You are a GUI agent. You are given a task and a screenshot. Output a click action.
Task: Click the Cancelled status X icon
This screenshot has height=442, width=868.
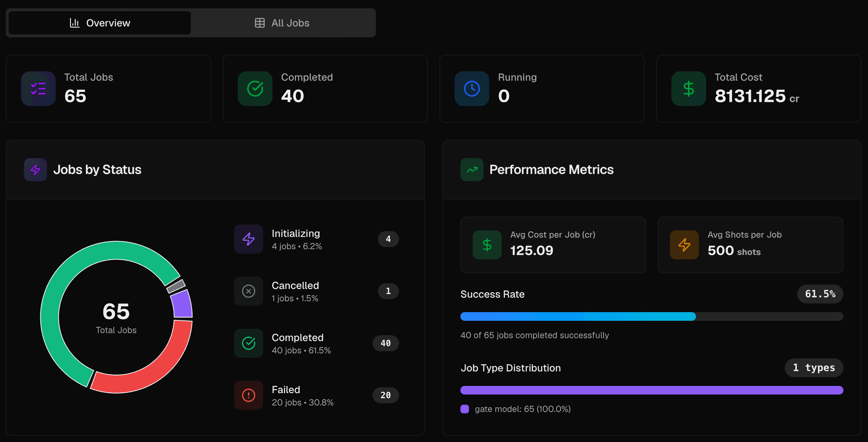[249, 291]
